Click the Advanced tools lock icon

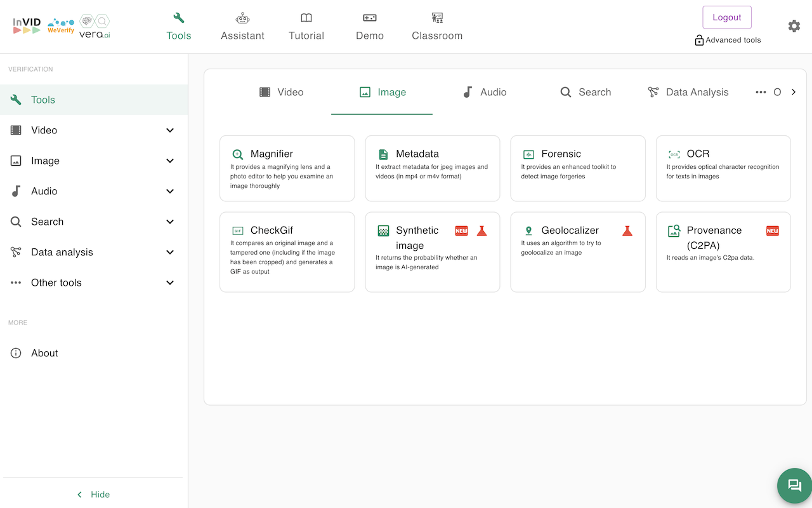699,40
